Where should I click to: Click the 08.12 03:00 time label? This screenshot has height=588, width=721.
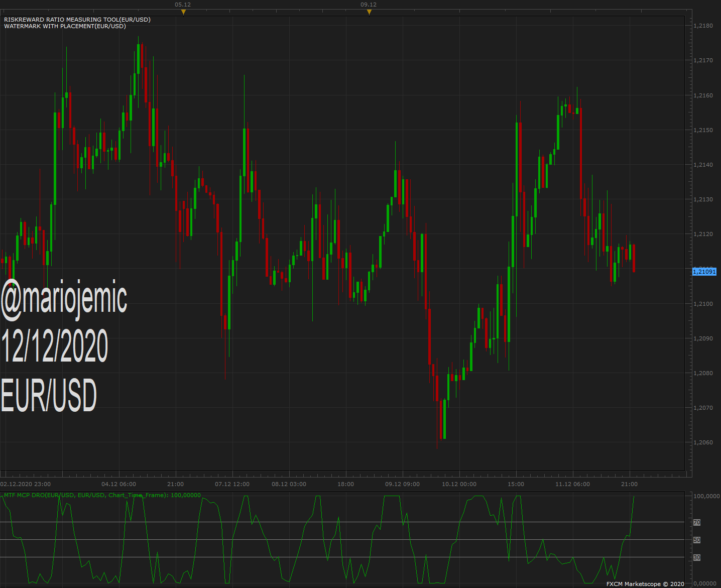(289, 484)
